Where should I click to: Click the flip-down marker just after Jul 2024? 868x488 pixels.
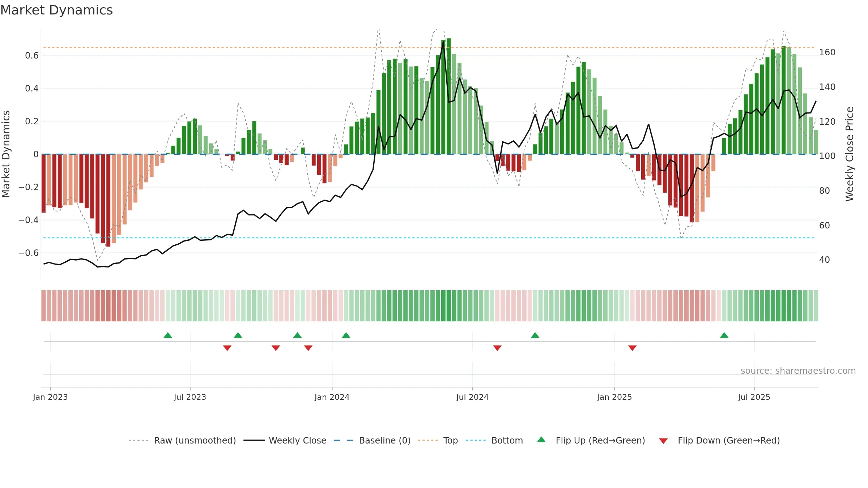click(x=497, y=348)
